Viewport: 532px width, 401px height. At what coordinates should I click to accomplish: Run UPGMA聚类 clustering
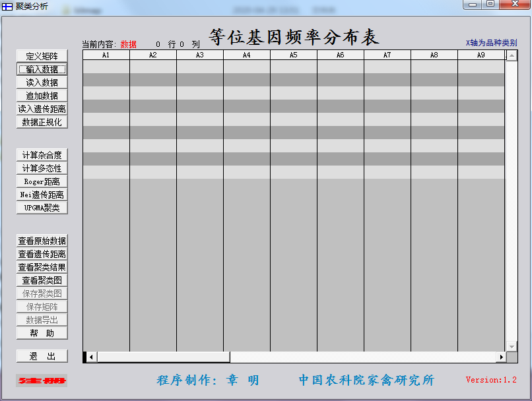(x=42, y=208)
